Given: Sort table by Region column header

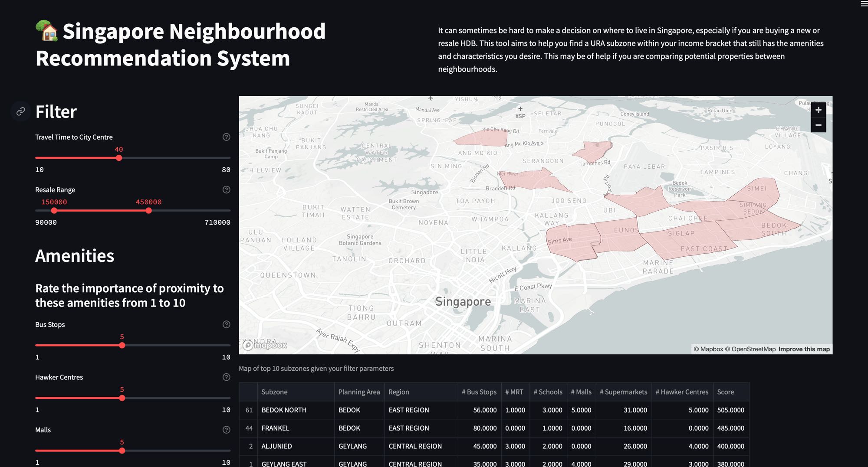Looking at the screenshot, I should 421,392.
